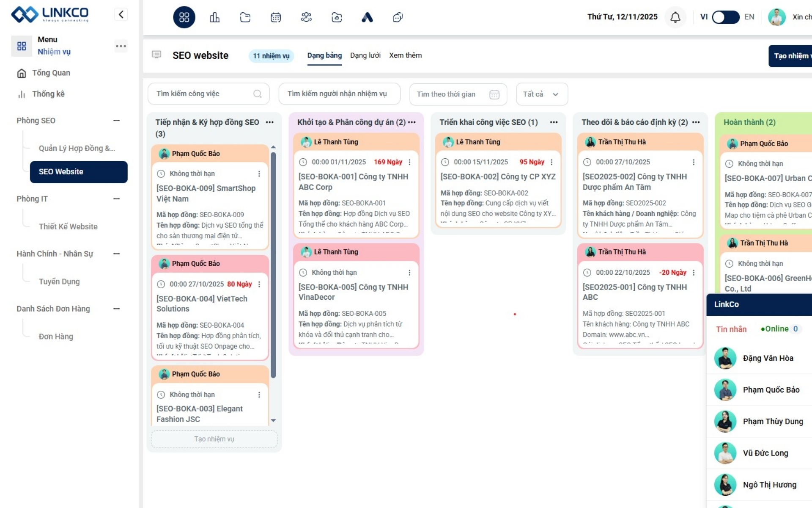The width and height of the screenshot is (812, 508).
Task: Switch to the 'Dạng lưới' tab
Action: pos(365,55)
